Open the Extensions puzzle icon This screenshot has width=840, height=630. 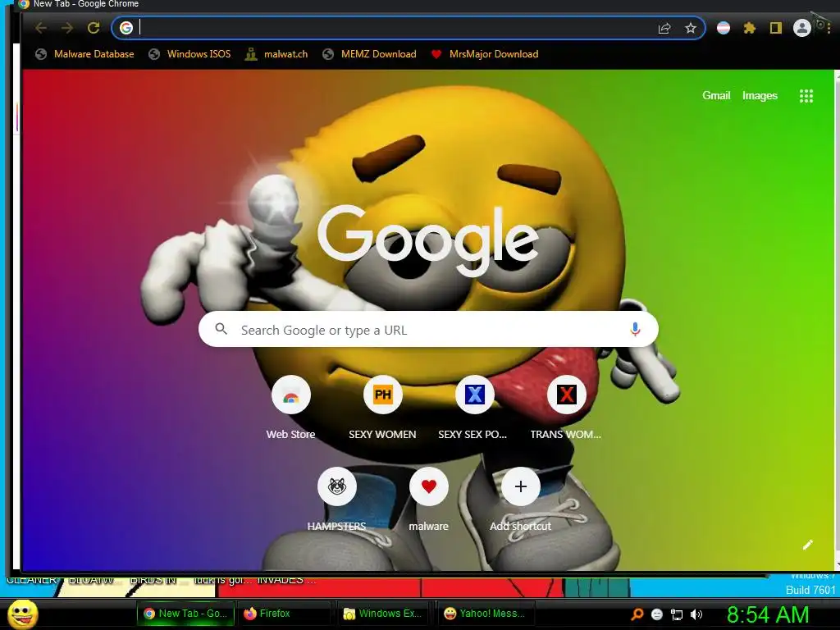tap(750, 28)
